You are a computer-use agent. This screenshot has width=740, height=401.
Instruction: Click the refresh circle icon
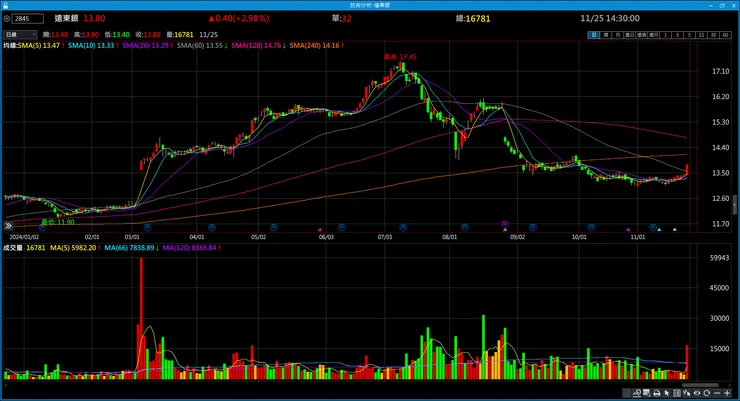click(706, 393)
